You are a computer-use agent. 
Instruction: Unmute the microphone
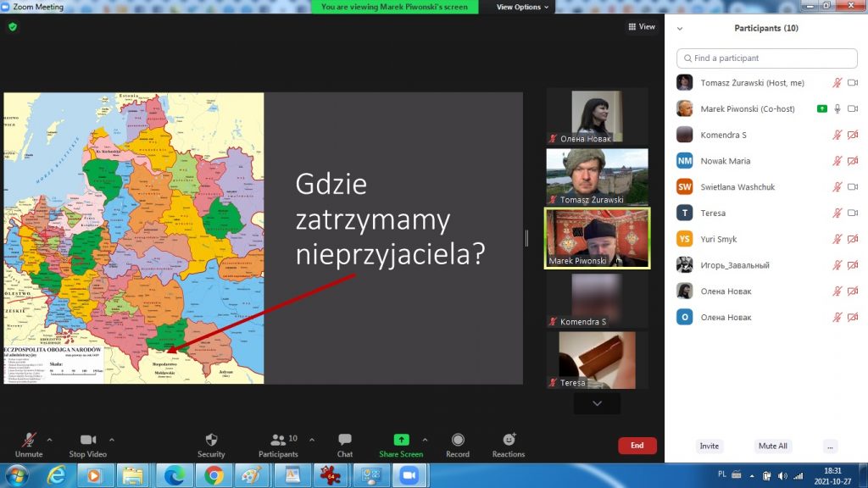29,440
